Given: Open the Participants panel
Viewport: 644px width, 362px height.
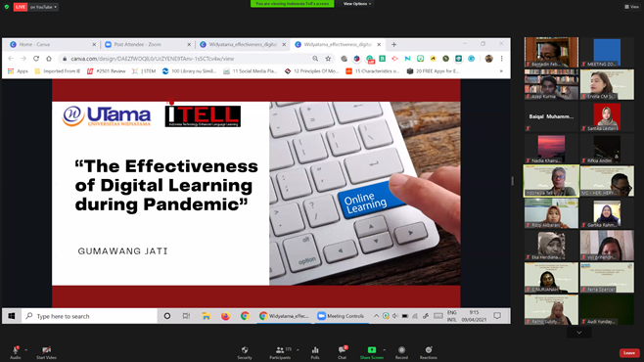Looking at the screenshot, I should click(281, 352).
